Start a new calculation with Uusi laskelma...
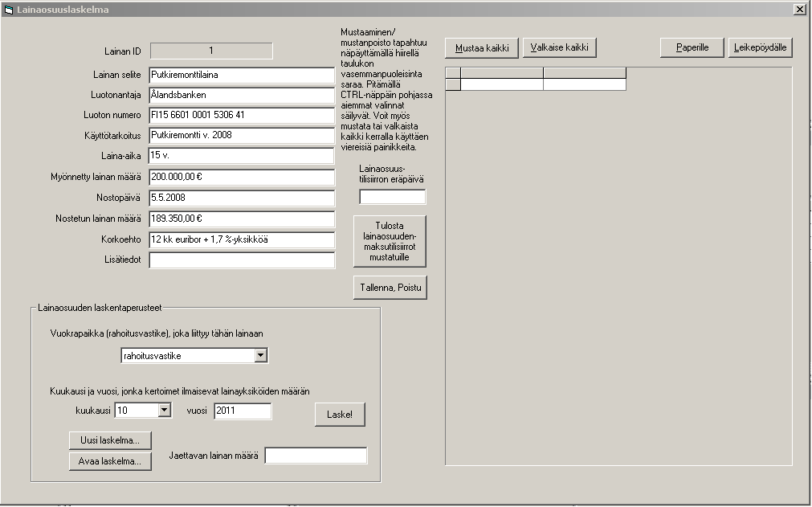 [110, 440]
